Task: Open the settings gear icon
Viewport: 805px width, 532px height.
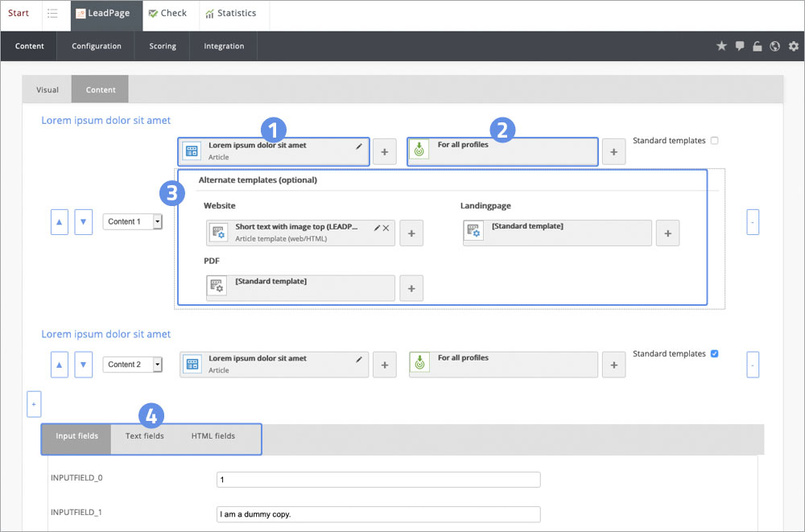Action: (x=793, y=47)
